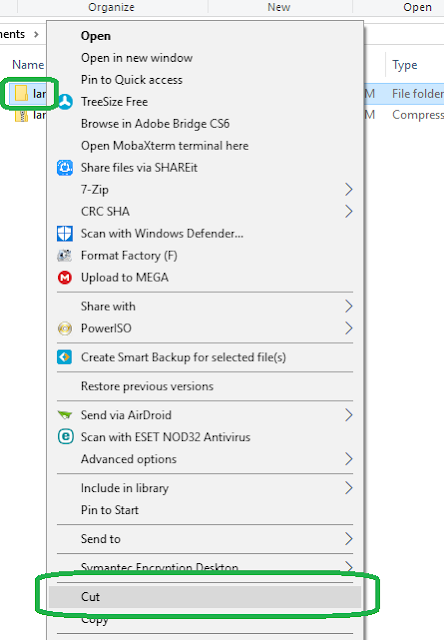Expand the Include in library submenu

point(205,488)
